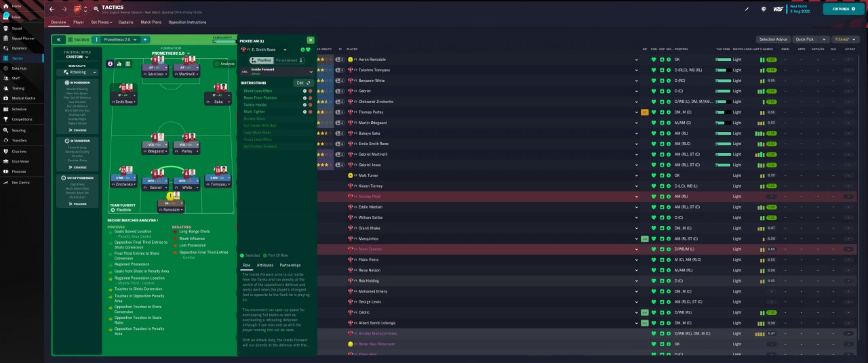Collapse tactics panel with double-arrow icon

click(x=58, y=40)
